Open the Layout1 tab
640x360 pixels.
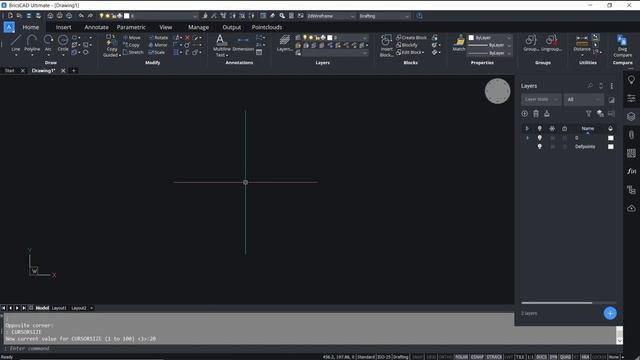[59, 308]
